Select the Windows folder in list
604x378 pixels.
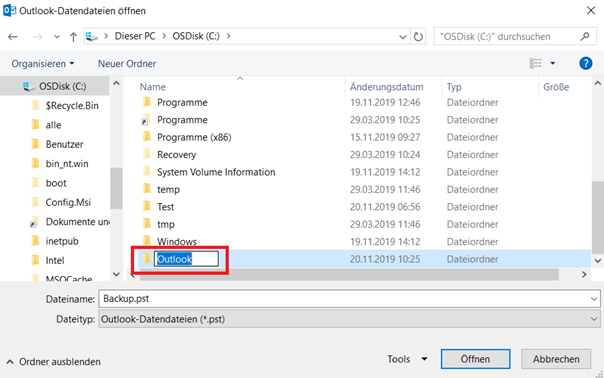pos(177,242)
